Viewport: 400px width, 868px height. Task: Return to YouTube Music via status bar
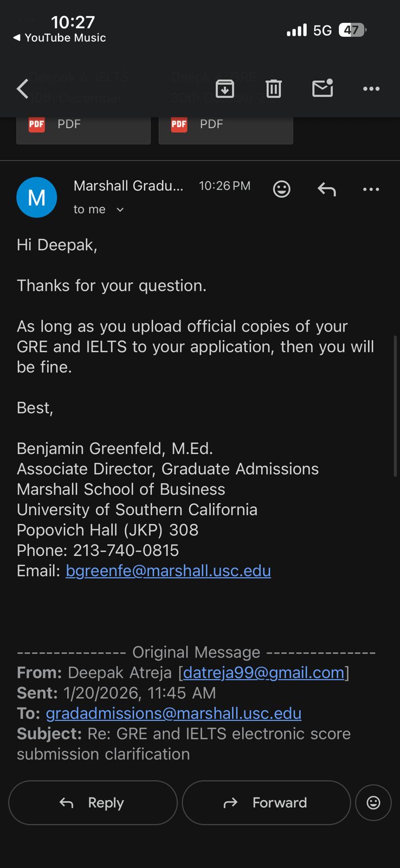tap(60, 38)
